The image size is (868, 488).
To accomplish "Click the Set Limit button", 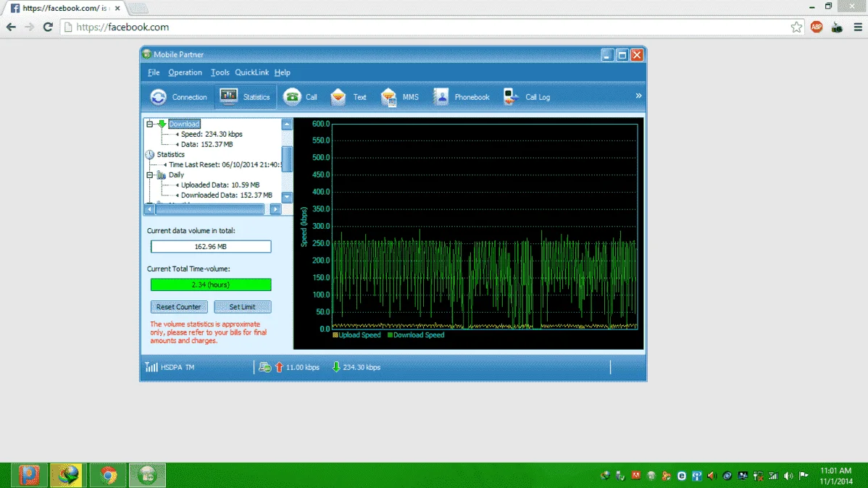I will click(243, 307).
